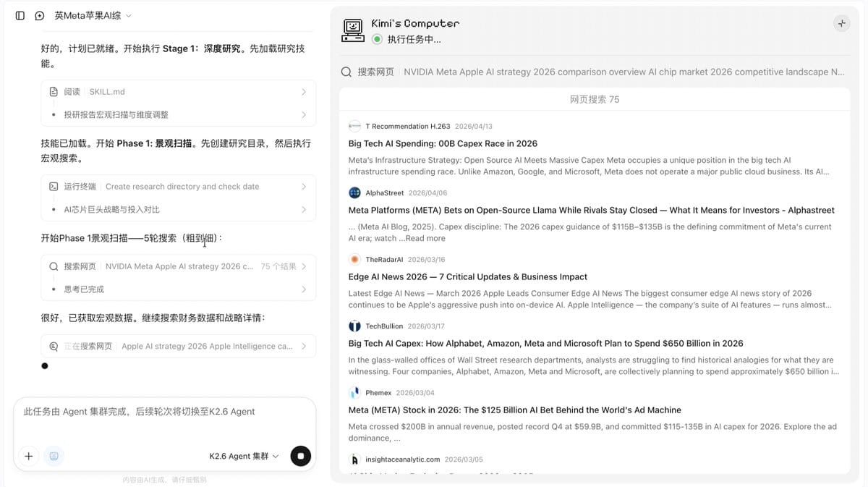
Task: Click the Kimi's Computer title text
Action: click(415, 23)
